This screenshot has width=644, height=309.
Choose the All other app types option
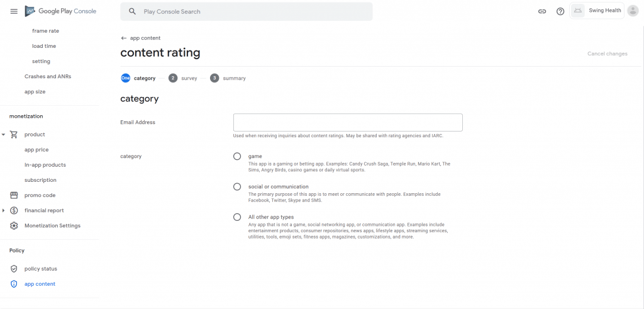click(237, 217)
